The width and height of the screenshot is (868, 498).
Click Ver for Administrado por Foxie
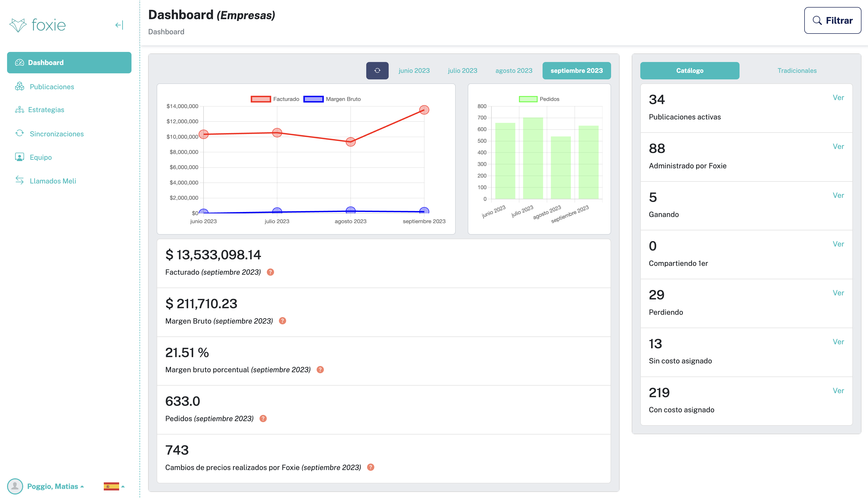pos(838,147)
